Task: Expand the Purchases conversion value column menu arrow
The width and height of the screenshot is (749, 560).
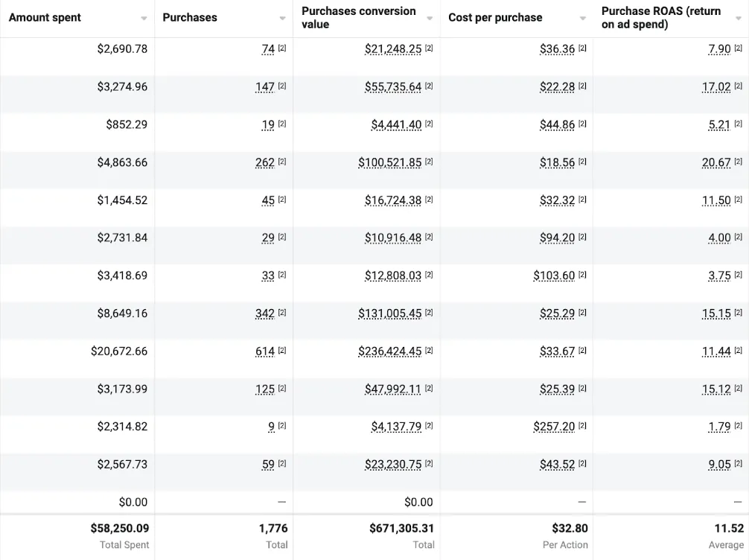Action: [430, 18]
